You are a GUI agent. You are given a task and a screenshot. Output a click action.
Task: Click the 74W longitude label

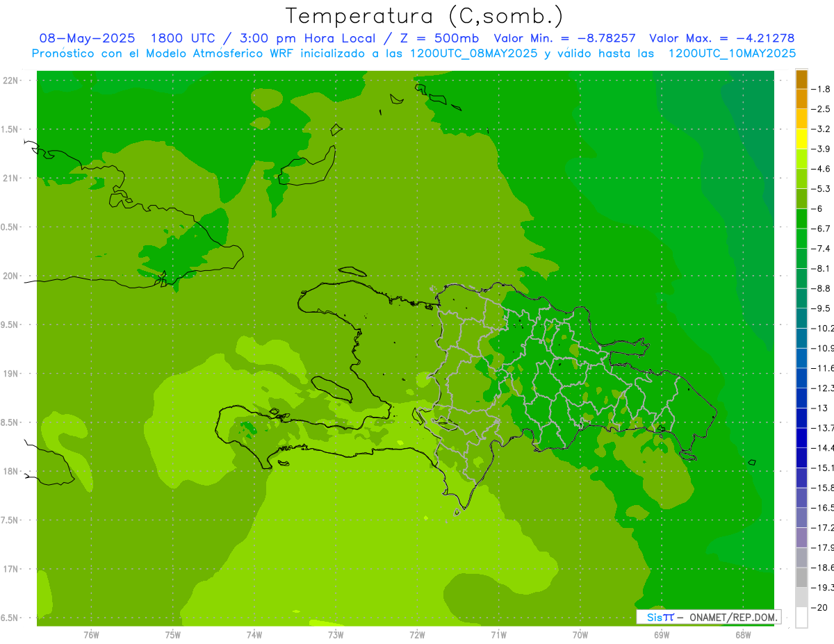[254, 635]
